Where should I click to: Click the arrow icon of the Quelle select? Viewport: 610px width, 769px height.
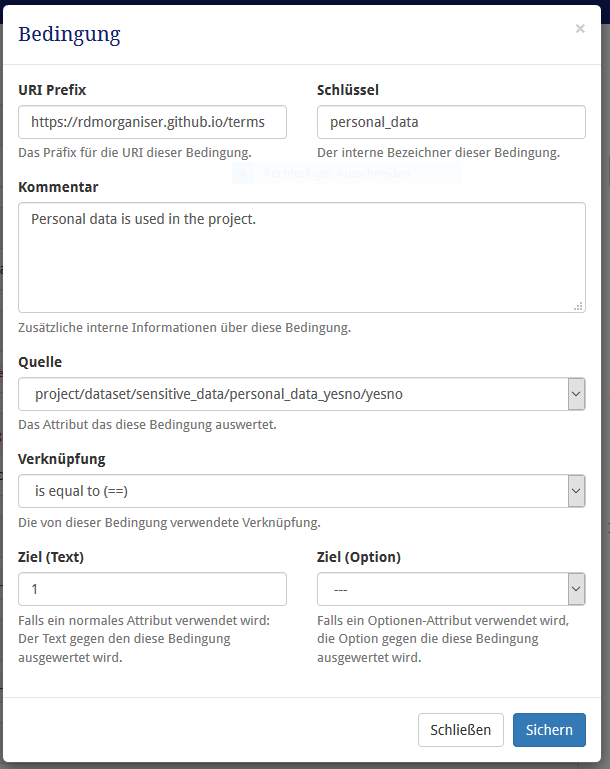[x=576, y=394]
